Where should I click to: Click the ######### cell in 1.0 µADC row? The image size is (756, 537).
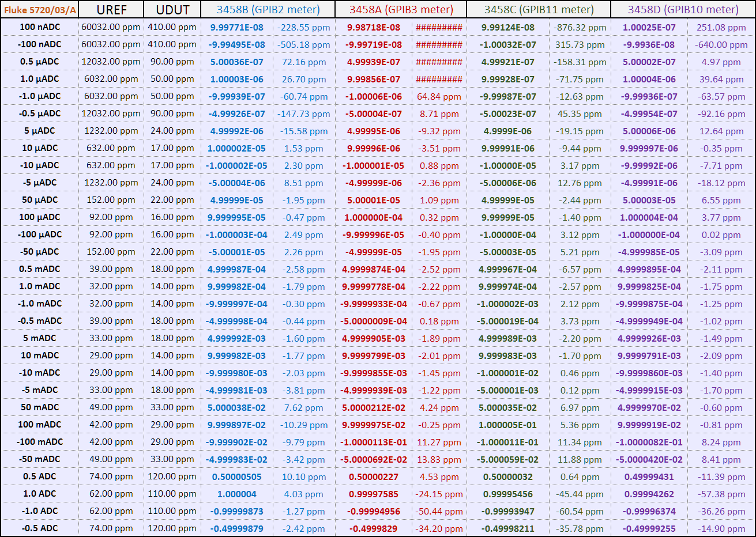(439, 79)
